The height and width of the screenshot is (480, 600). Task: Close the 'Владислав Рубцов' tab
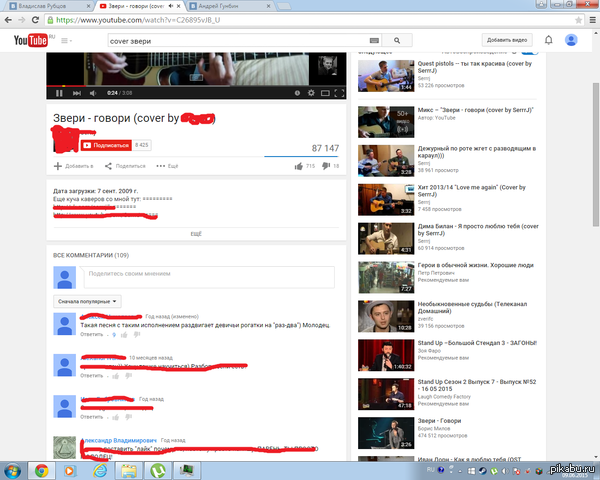(x=88, y=6)
